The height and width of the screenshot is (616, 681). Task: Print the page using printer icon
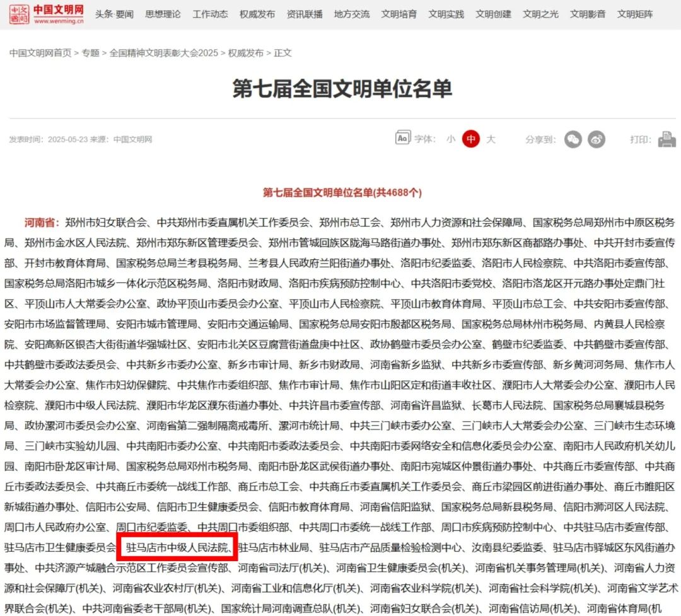coord(666,139)
